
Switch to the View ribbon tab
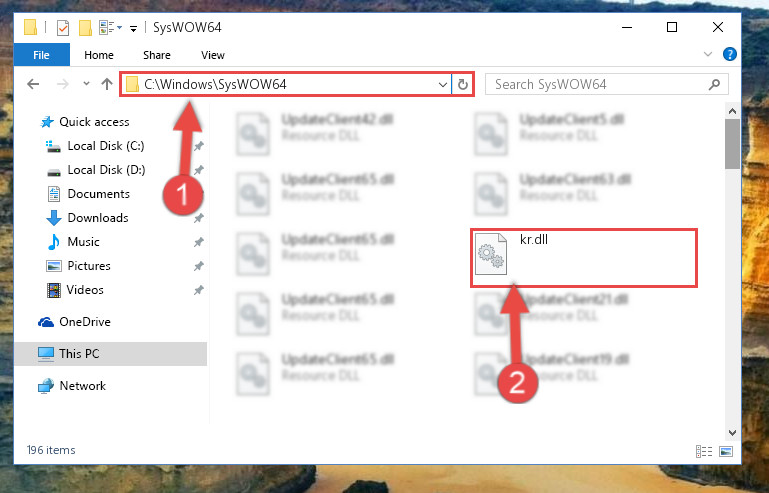point(213,55)
